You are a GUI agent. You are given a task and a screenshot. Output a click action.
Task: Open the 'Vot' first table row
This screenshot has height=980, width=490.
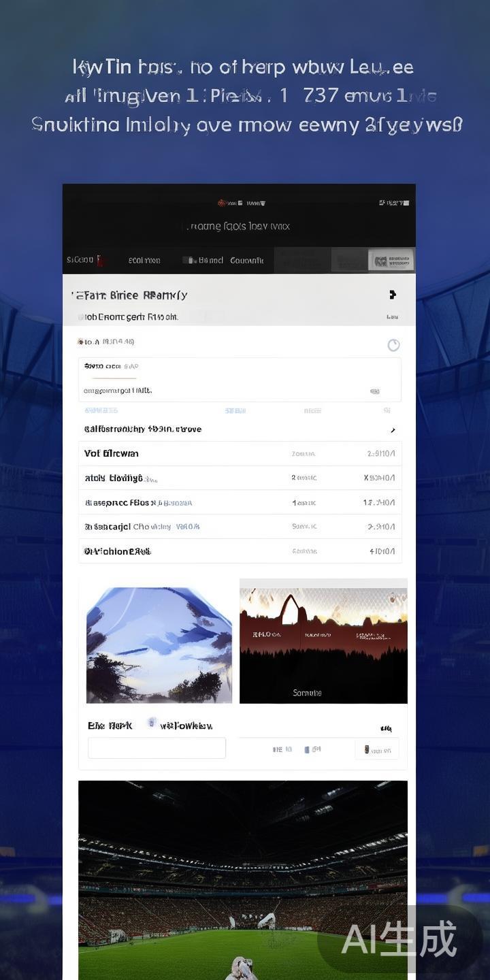click(x=240, y=454)
